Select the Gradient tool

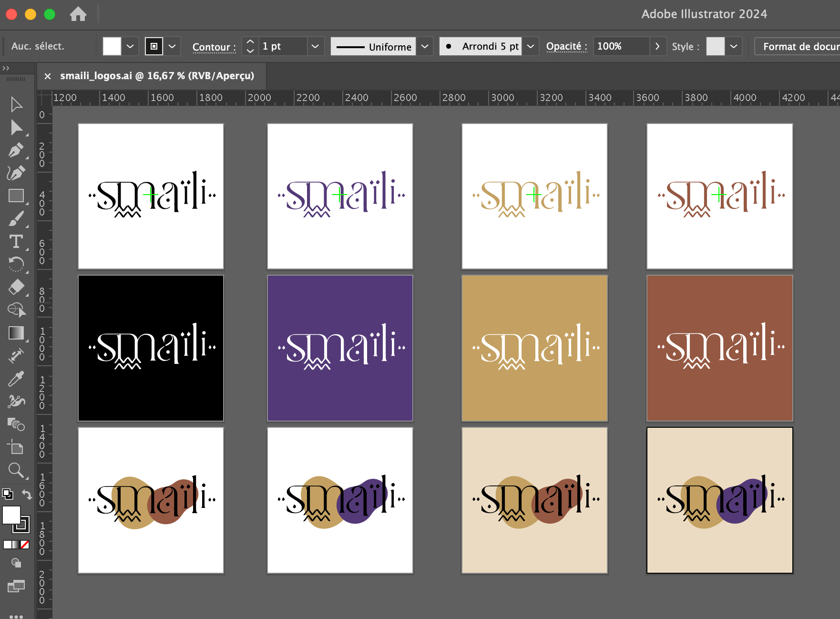tap(16, 333)
